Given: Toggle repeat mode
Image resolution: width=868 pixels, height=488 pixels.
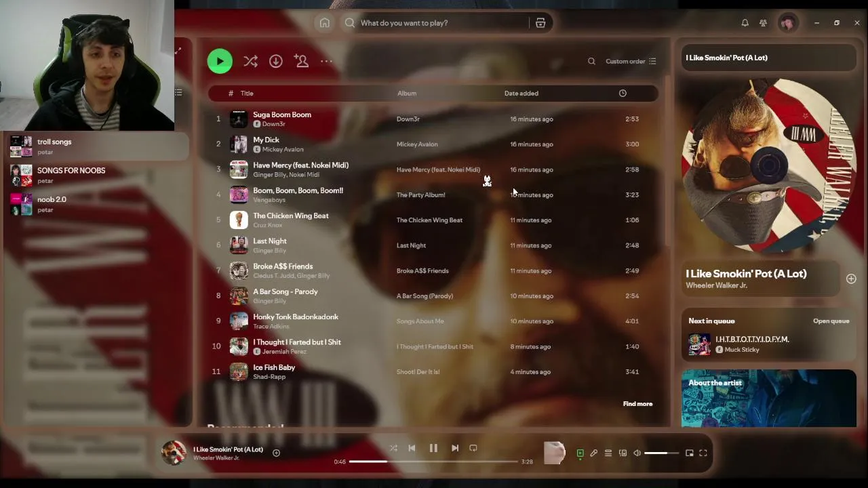Looking at the screenshot, I should (x=473, y=448).
